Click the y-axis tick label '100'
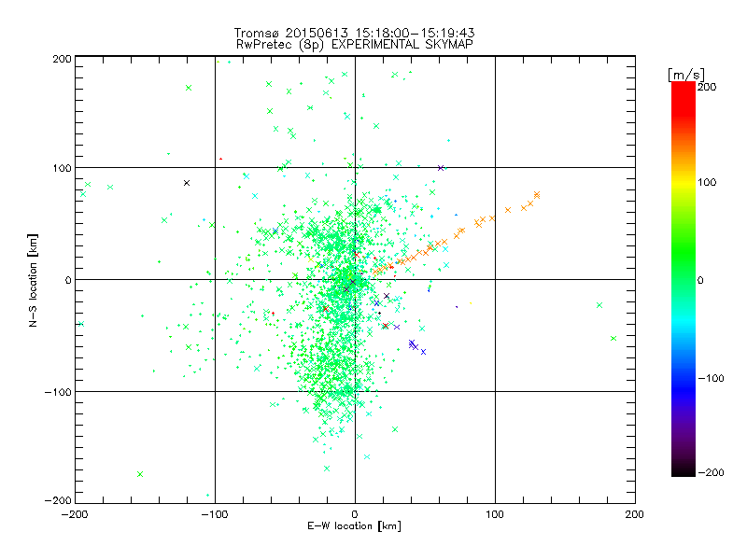Image resolution: width=747 pixels, height=560 pixels. (x=62, y=168)
